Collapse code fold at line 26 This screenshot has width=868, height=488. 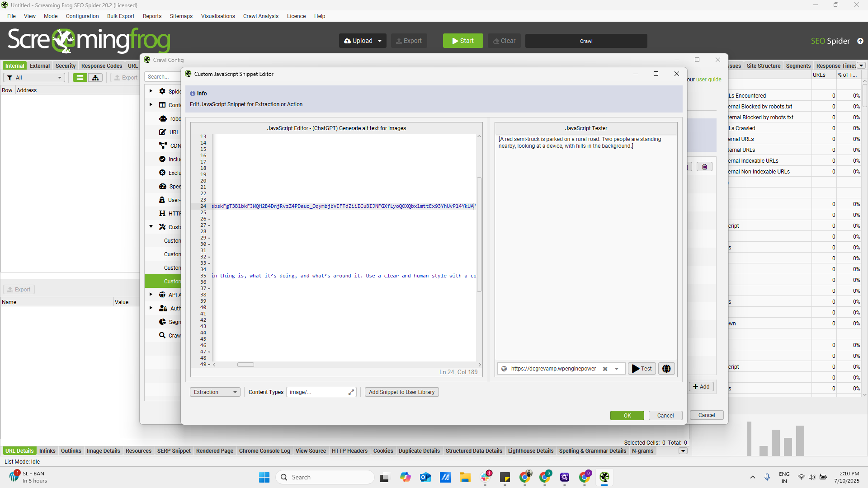point(209,219)
